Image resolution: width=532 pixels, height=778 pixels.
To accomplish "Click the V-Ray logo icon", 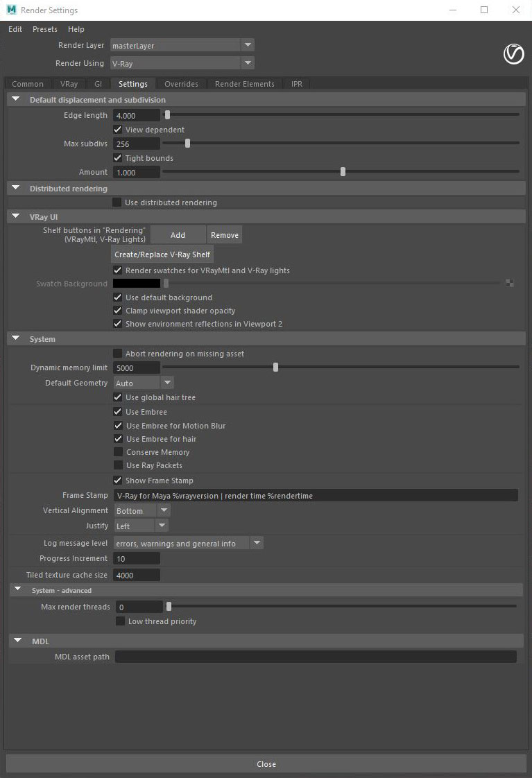I will pyautogui.click(x=513, y=53).
